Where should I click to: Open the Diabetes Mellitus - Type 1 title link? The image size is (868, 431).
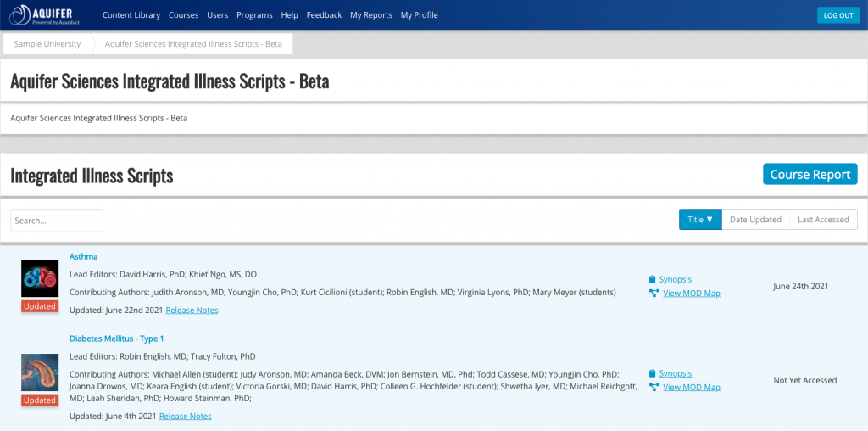point(117,339)
